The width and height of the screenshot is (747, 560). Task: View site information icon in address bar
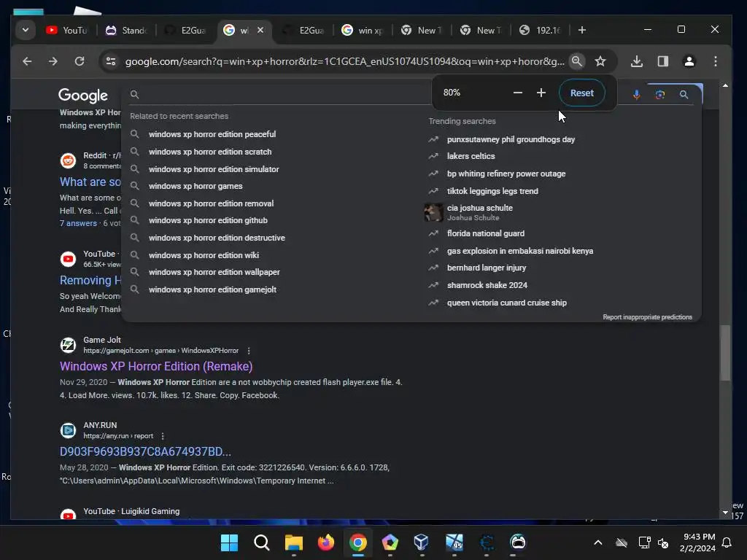pyautogui.click(x=111, y=61)
